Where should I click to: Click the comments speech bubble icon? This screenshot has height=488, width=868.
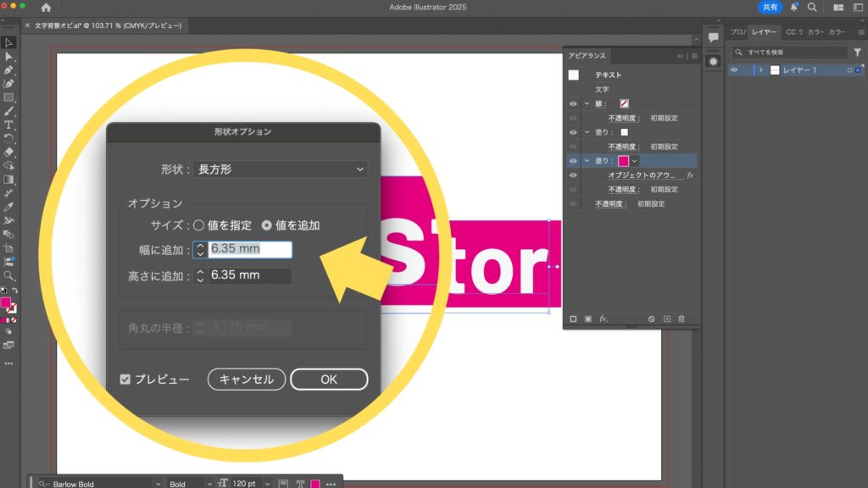coord(714,37)
